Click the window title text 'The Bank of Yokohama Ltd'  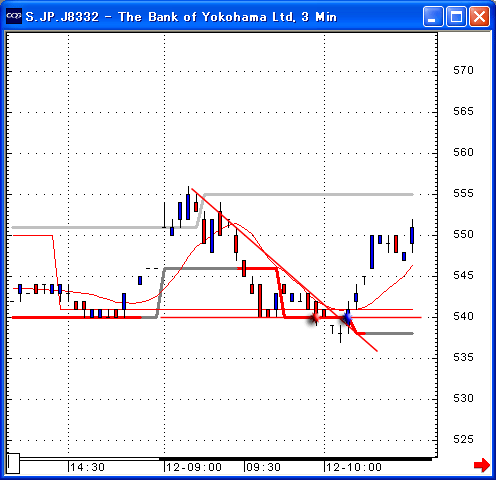(x=206, y=17)
